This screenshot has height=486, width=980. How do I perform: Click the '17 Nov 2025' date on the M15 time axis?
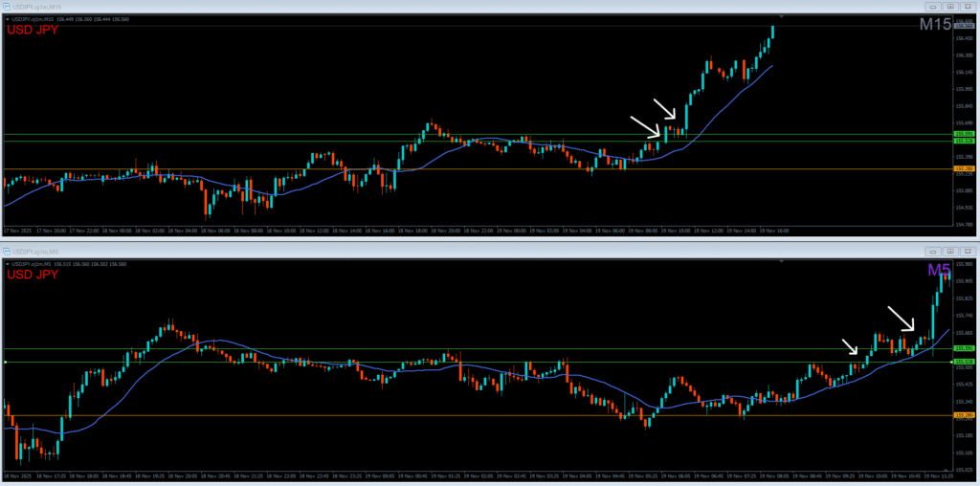point(17,231)
